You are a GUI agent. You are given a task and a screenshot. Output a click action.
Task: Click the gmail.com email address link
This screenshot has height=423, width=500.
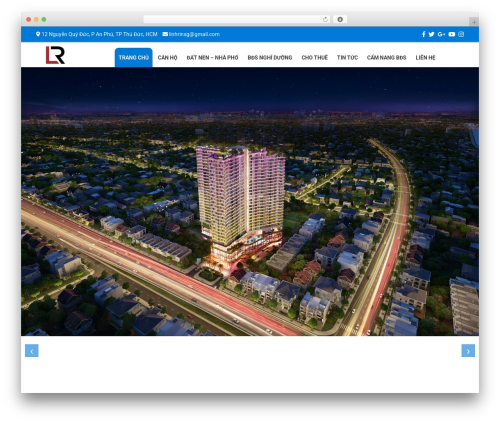point(194,34)
